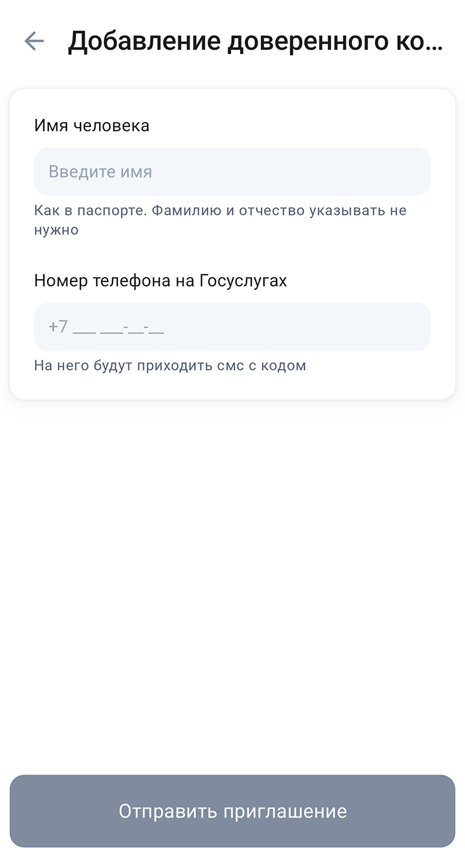Click the "Номер телефона на Госуслугах" label
Screen dimensions: 465x868
click(160, 281)
